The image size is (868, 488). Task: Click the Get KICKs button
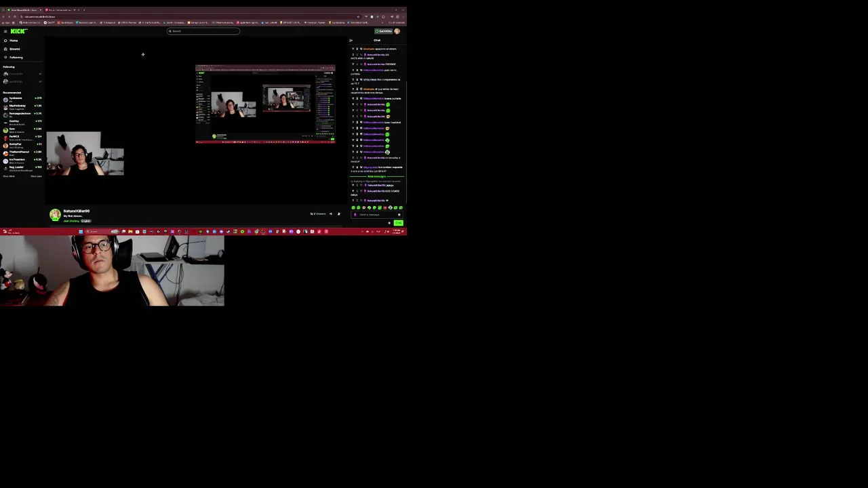[x=384, y=31]
